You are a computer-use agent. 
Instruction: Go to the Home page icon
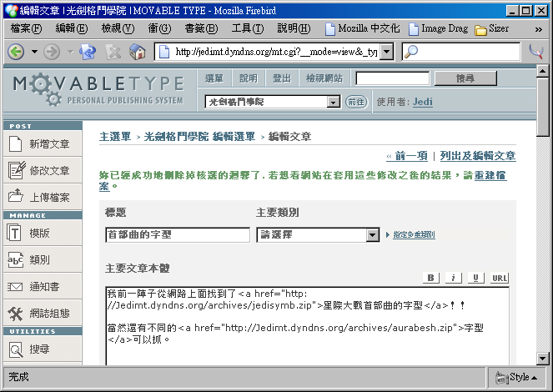click(x=138, y=53)
